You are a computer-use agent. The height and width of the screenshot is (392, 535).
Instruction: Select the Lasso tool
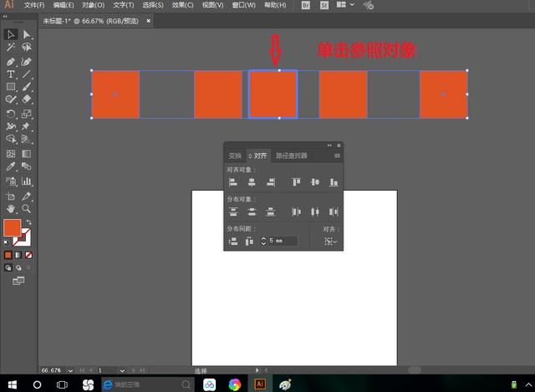point(26,47)
